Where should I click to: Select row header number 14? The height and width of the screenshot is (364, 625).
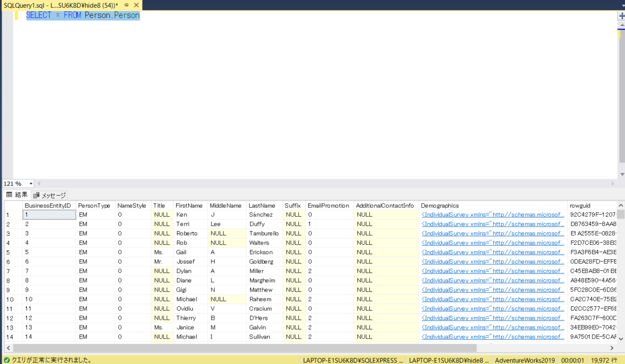click(x=13, y=337)
